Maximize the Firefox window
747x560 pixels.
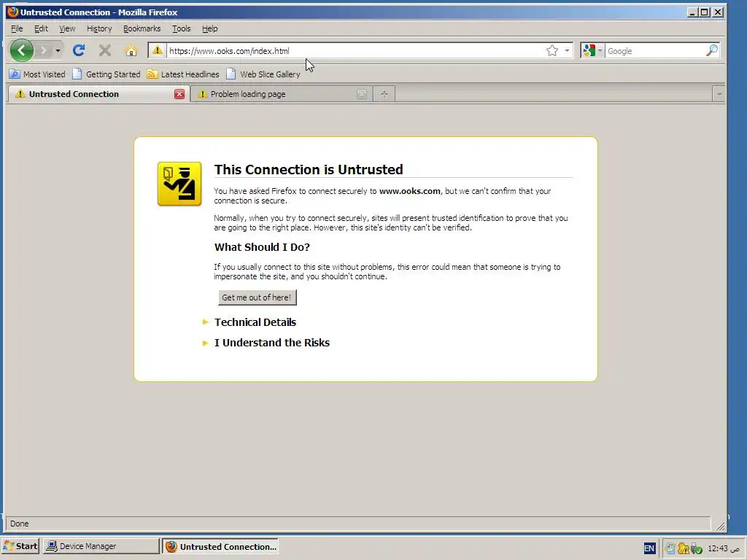[705, 12]
